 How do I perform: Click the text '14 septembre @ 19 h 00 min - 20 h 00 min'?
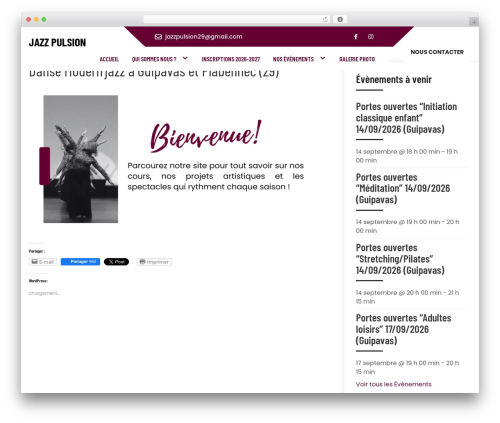tap(407, 226)
